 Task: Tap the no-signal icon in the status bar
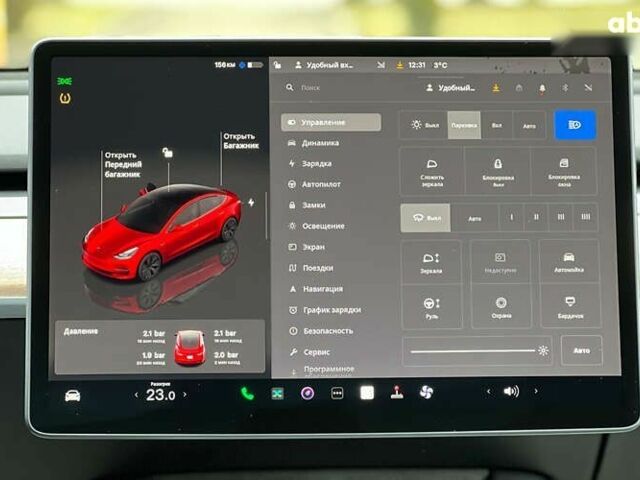381,65
